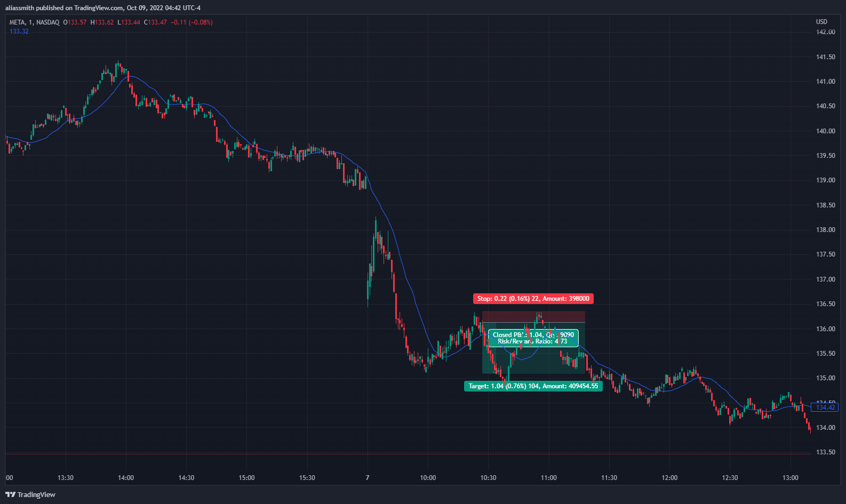The image size is (846, 504).
Task: Click the 138.50 price axis label
Action: point(826,205)
